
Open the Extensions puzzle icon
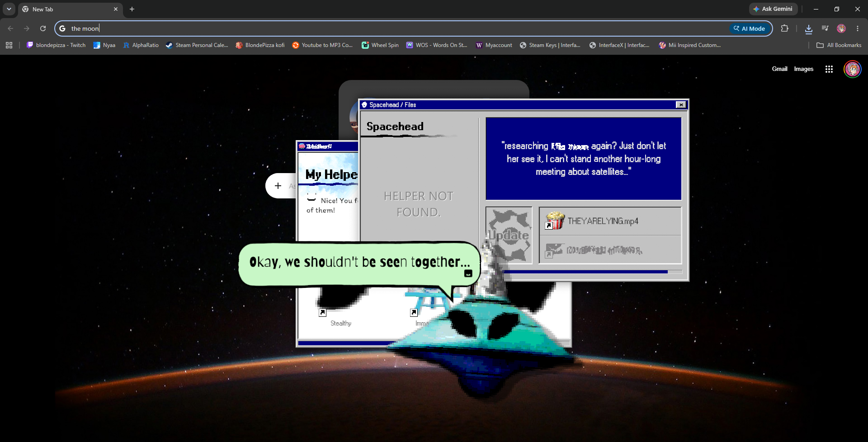pos(784,28)
